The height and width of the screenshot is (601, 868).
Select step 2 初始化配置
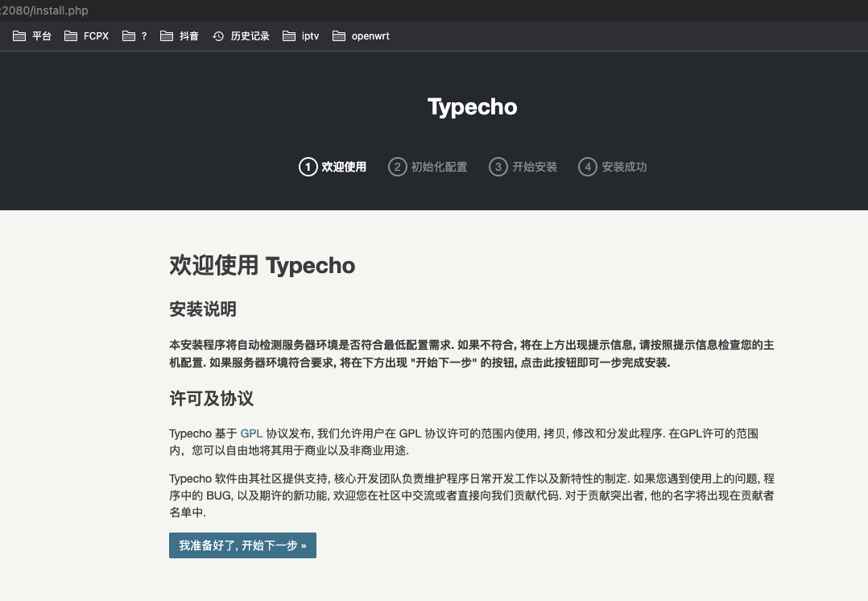[428, 167]
